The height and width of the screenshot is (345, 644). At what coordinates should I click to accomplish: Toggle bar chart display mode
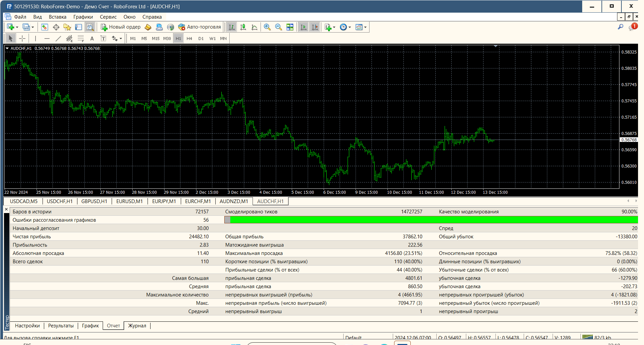[x=232, y=27]
